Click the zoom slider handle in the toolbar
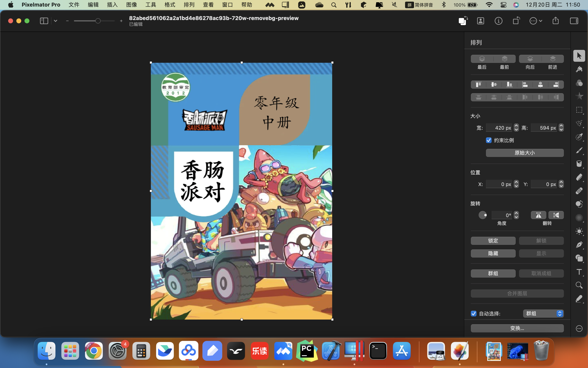Image resolution: width=588 pixels, height=368 pixels. click(98, 21)
